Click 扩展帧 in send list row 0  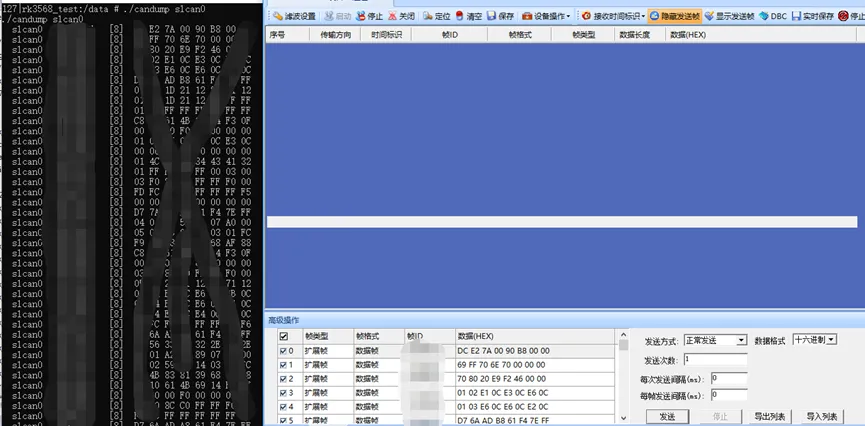click(316, 351)
